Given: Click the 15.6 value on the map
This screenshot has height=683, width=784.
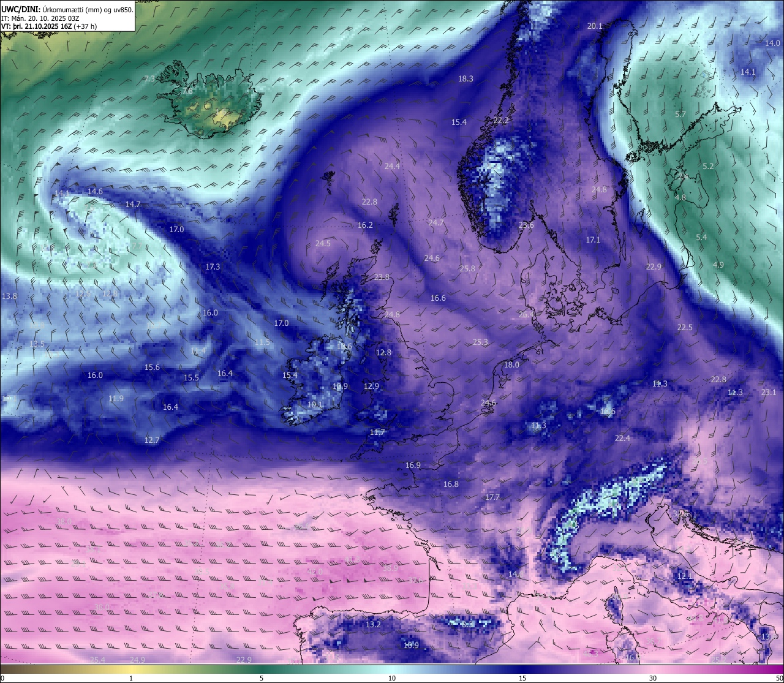Looking at the screenshot, I should (152, 367).
